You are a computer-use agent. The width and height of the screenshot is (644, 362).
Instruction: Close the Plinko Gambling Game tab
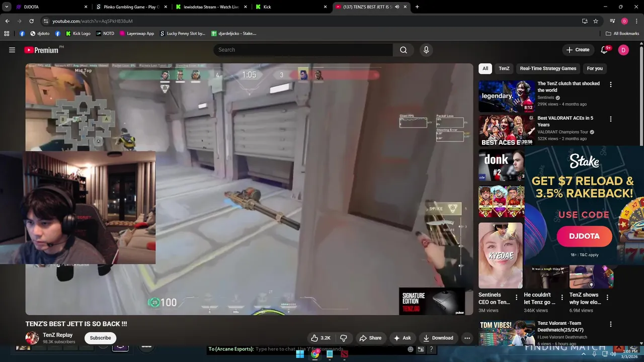coord(166,7)
